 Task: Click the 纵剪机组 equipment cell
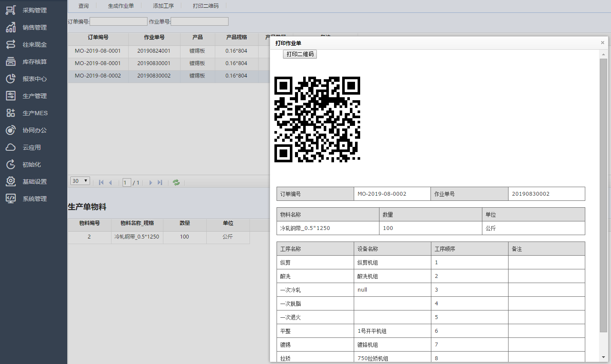point(392,263)
